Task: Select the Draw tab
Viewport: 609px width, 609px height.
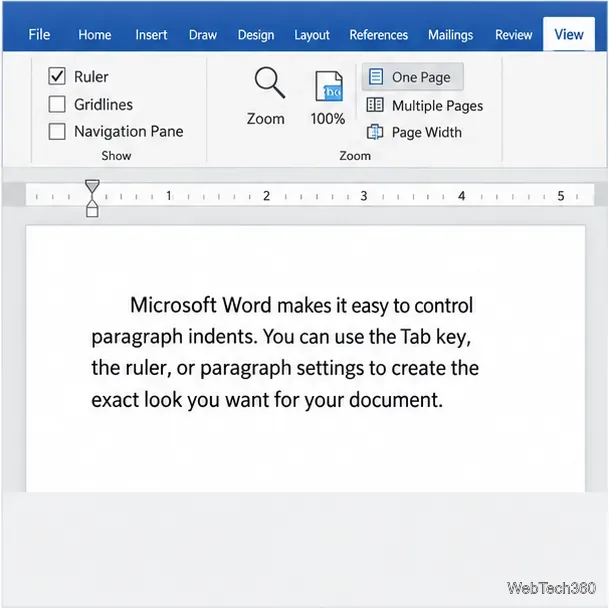Action: point(203,35)
